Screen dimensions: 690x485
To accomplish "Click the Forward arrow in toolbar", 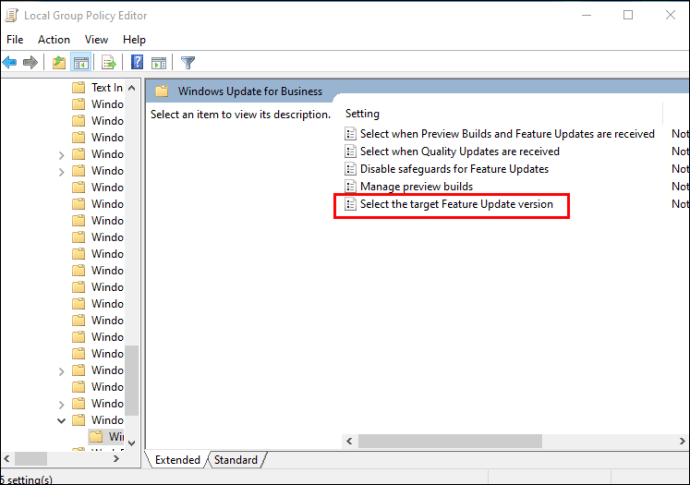I will [x=30, y=62].
